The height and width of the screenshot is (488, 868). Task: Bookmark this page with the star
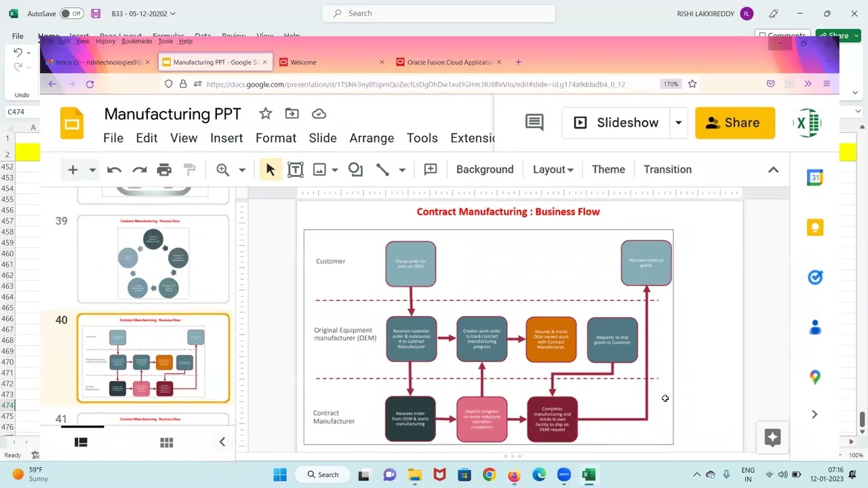[x=692, y=84]
